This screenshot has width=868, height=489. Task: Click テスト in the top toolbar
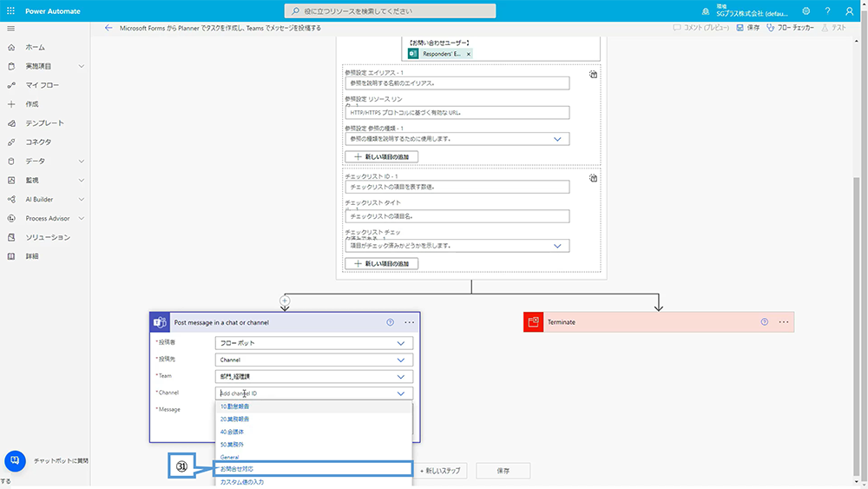click(x=833, y=28)
